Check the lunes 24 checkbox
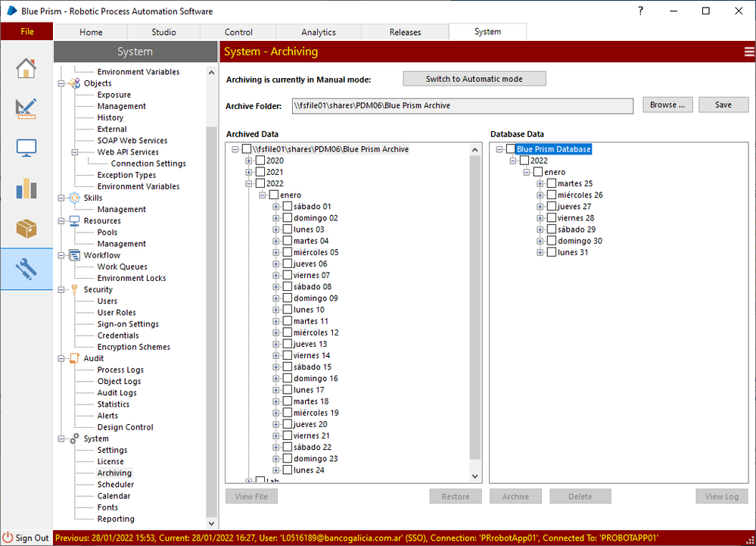Screen dimensions: 756x546 [x=288, y=470]
